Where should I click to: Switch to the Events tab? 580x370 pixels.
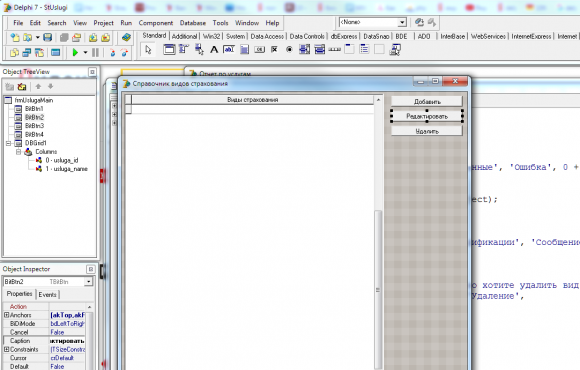click(x=47, y=295)
